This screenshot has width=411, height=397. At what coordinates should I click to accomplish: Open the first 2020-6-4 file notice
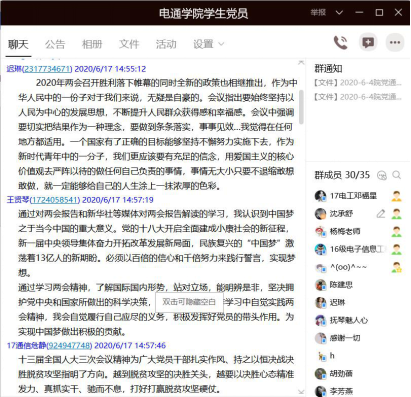(x=358, y=83)
